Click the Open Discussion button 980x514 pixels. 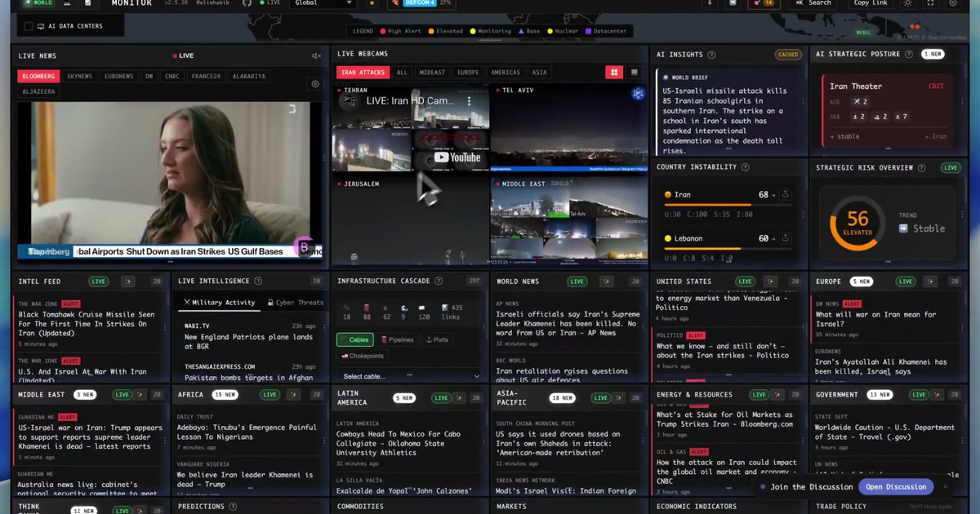click(x=896, y=487)
